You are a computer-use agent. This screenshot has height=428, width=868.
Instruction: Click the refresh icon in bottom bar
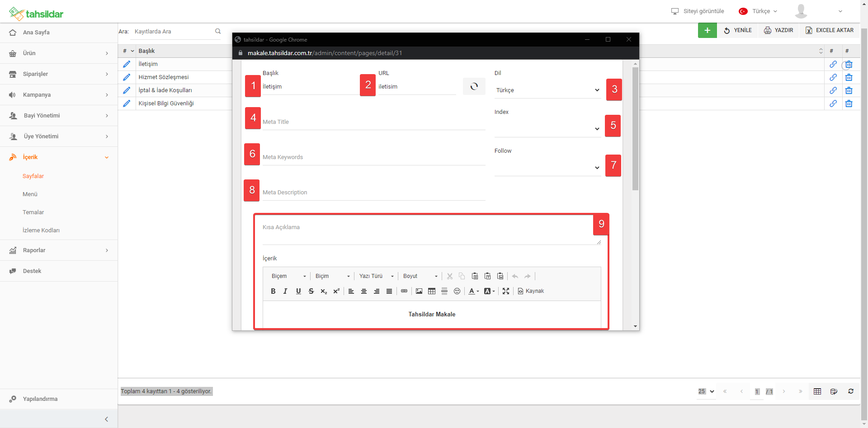point(851,391)
